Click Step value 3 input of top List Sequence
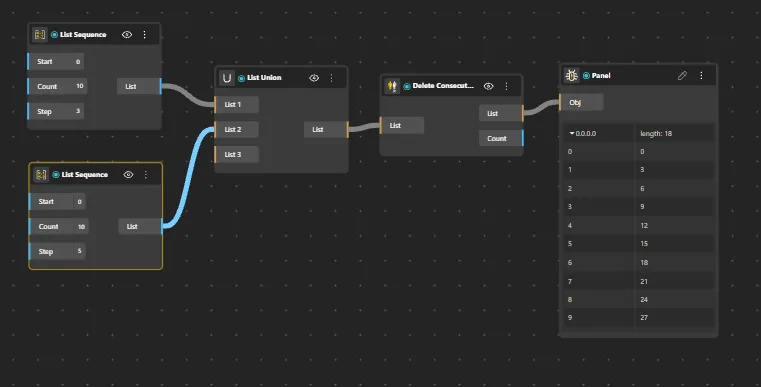 click(x=55, y=111)
